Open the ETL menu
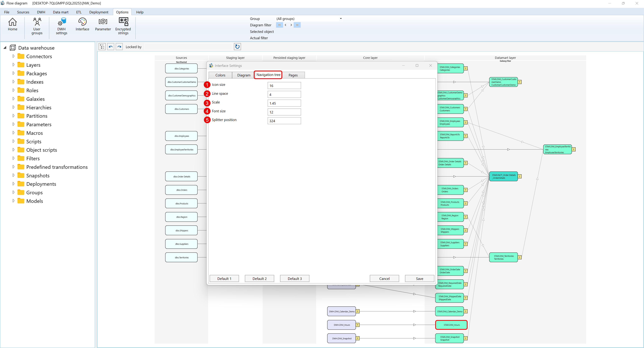Viewport: 644px width, 348px height. [x=79, y=12]
